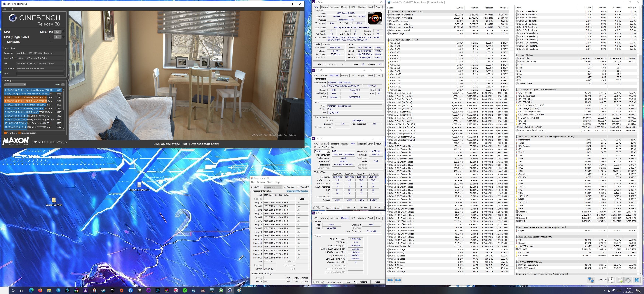The image size is (644, 294).
Task: Open Steam from taskbar
Action: click(x=103, y=290)
